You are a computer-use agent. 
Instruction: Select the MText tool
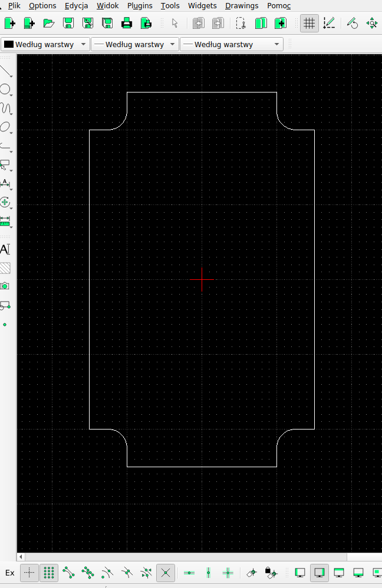(x=5, y=249)
